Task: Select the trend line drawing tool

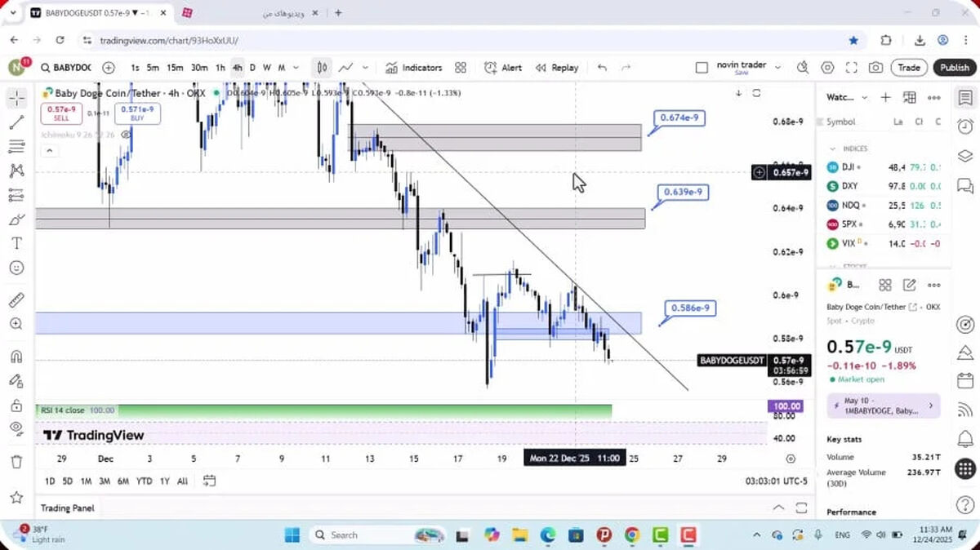Action: point(16,122)
